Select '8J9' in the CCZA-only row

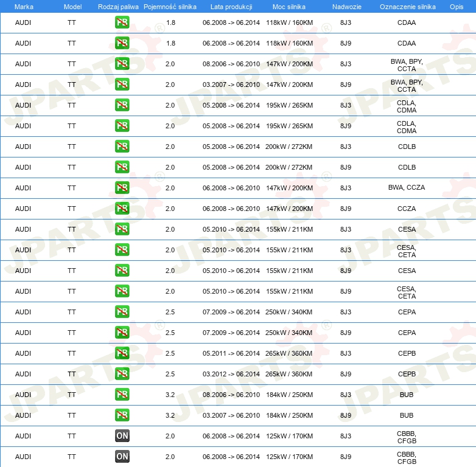point(346,209)
